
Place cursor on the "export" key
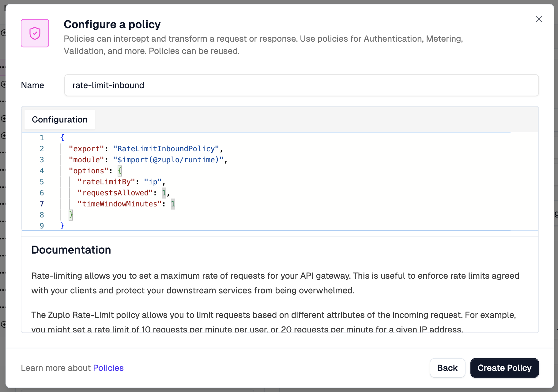pyautogui.click(x=84, y=149)
